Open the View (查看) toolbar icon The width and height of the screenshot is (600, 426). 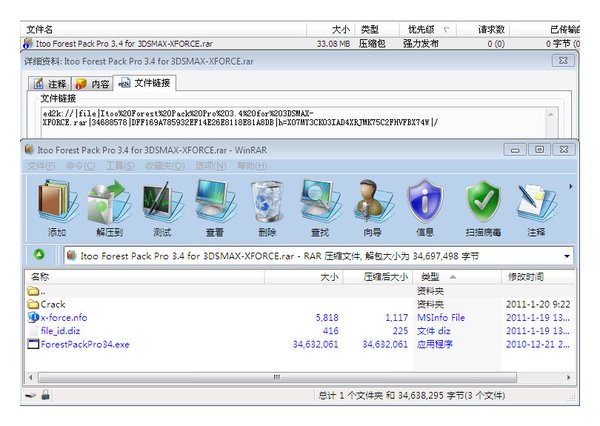[215, 207]
